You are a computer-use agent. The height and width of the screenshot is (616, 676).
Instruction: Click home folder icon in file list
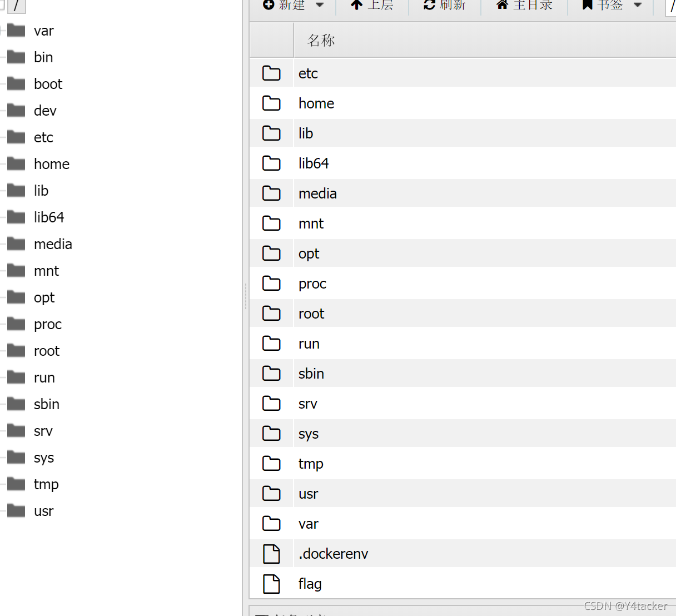(271, 103)
